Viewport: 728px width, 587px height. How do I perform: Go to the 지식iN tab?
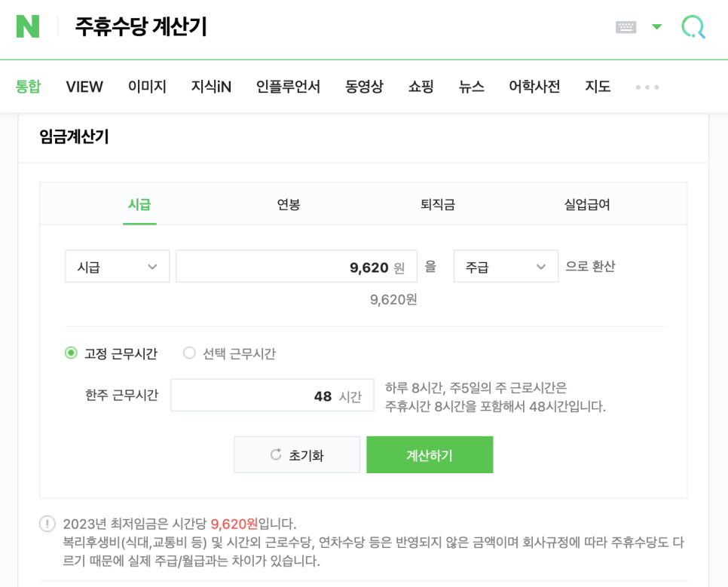point(211,87)
